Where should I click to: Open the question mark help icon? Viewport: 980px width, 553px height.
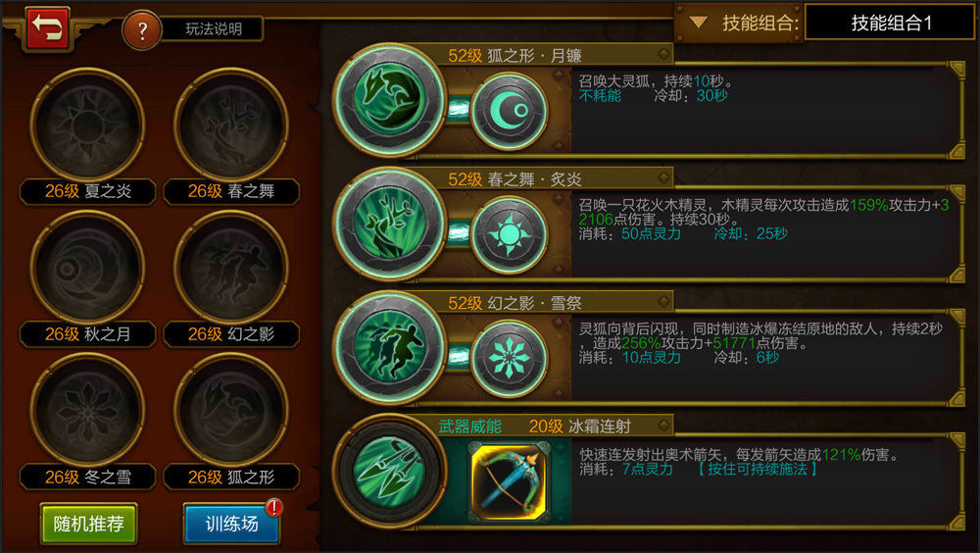pos(142,29)
